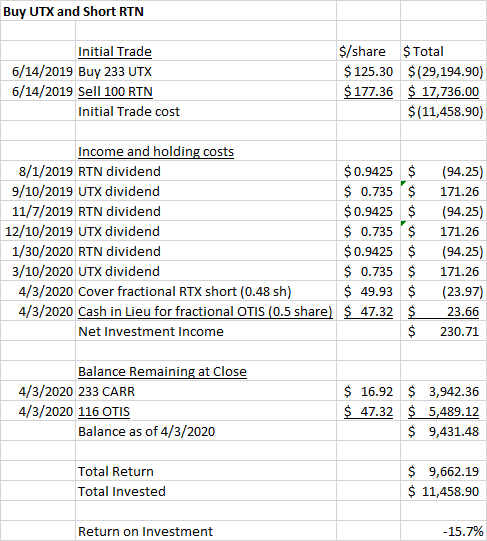Select $171.26 total in the 3/10/2020 row
This screenshot has height=541, width=487.
[x=444, y=272]
